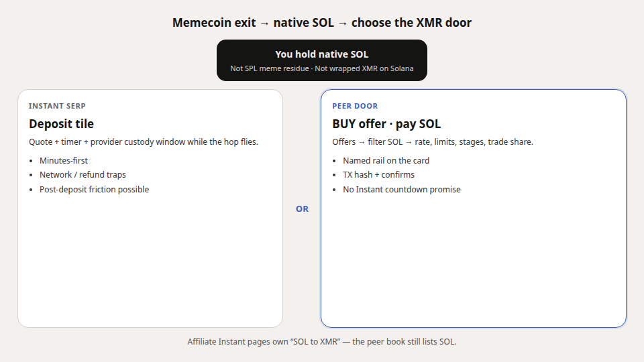The image size is (644, 362).
Task: Click 'choose the XMR door' in the title
Action: coord(411,23)
